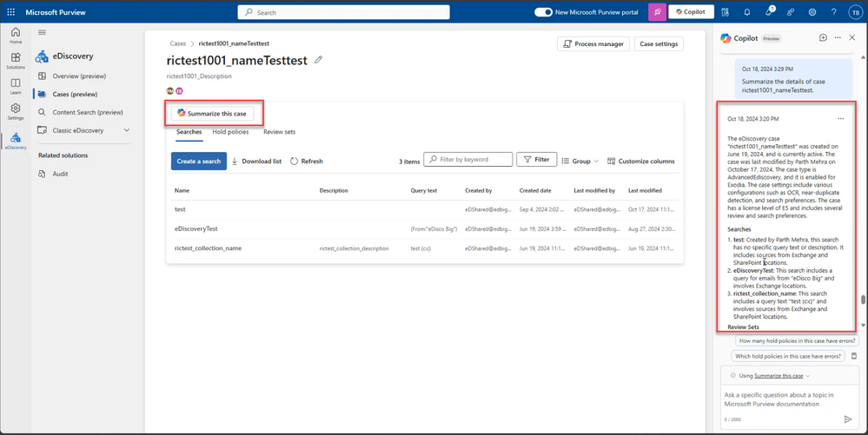The height and width of the screenshot is (435, 868).
Task: Click the top search box
Action: 344,12
